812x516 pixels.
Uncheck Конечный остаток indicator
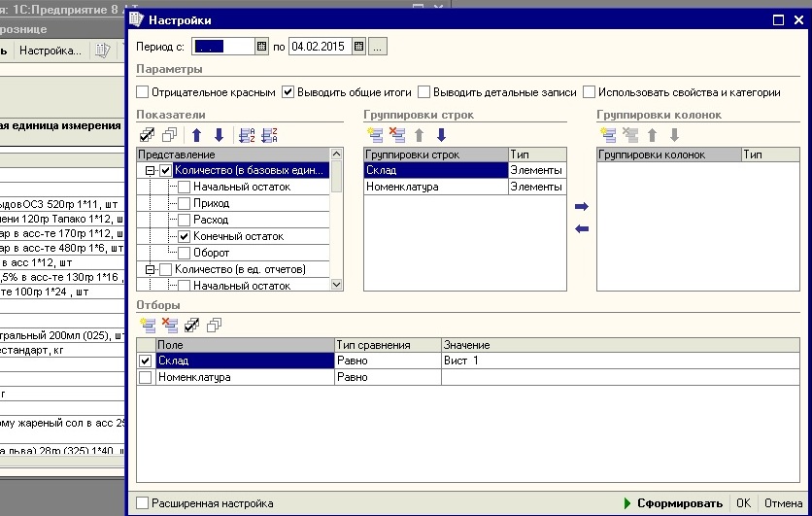pyautogui.click(x=184, y=236)
